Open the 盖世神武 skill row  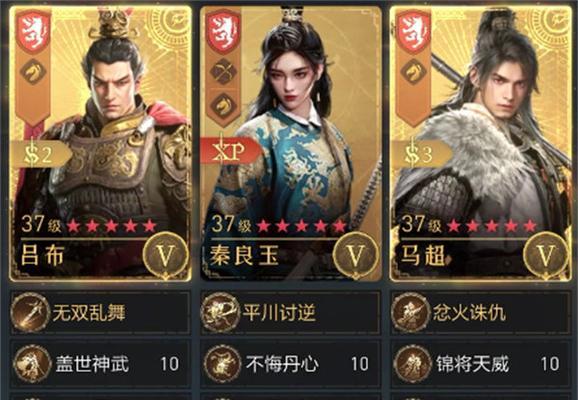pyautogui.click(x=101, y=364)
